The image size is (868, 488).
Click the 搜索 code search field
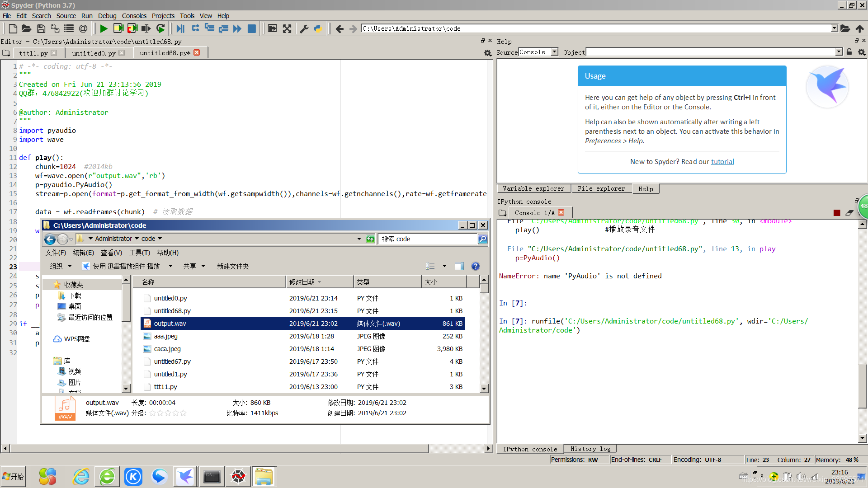click(x=428, y=239)
